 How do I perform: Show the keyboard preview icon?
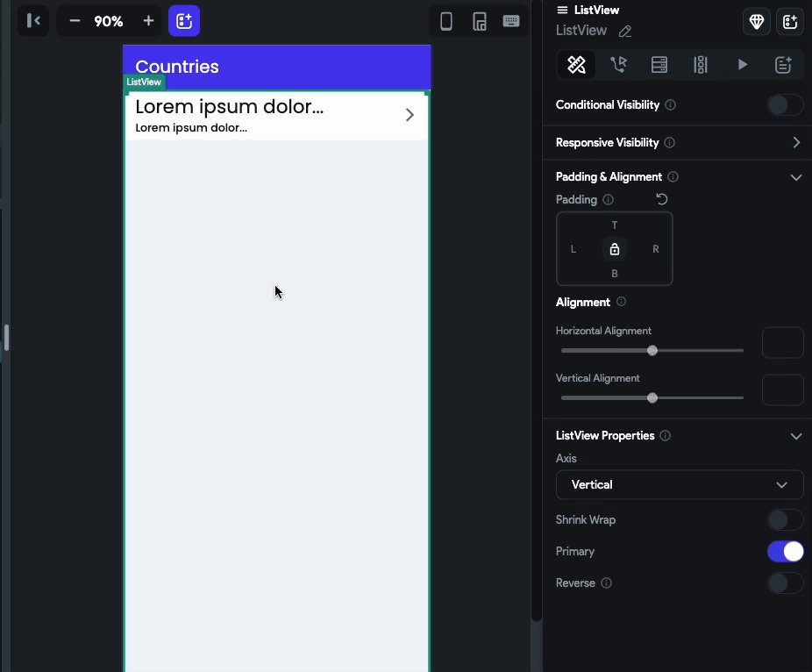(511, 21)
